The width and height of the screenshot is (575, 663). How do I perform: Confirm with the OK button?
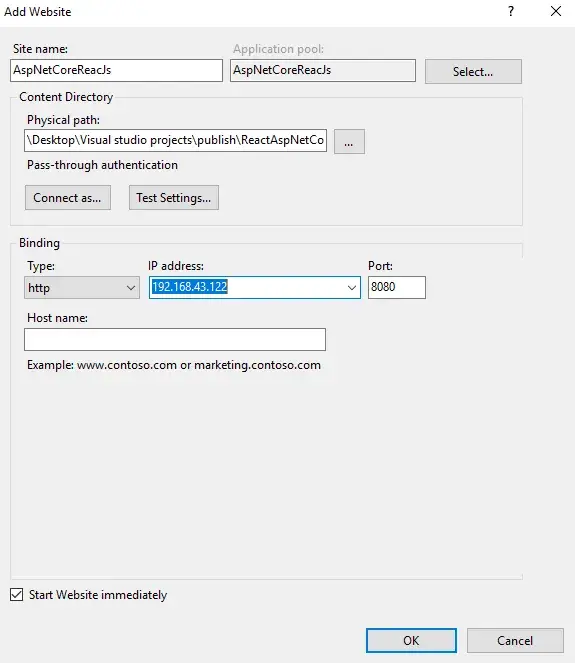click(411, 641)
